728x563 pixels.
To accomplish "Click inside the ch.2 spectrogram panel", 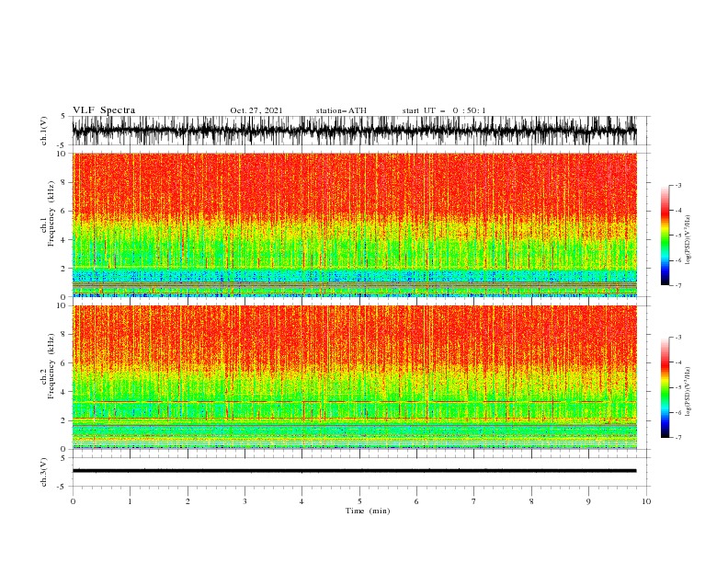I will pos(354,377).
